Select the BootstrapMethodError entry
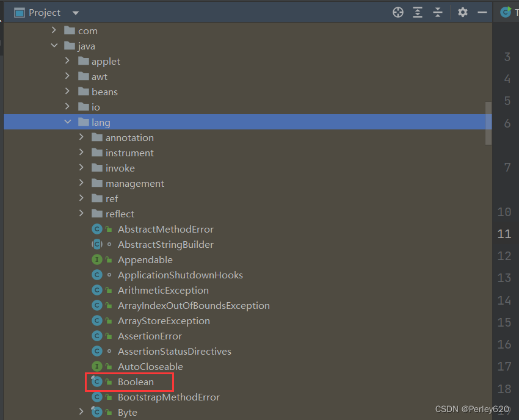The height and width of the screenshot is (420, 519). pos(169,397)
